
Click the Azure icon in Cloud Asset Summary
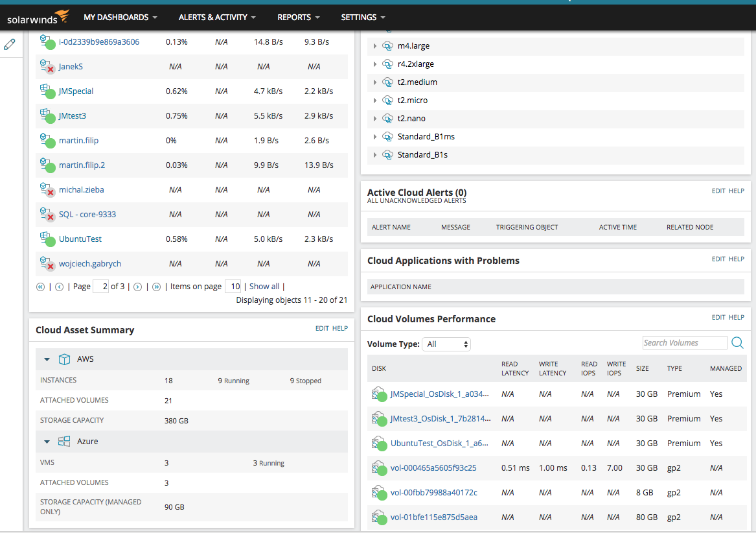click(64, 441)
